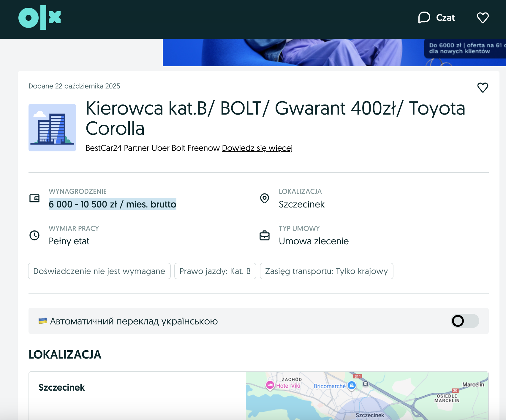Click the highlighted salary amount text
Screen dimensions: 506x420
112,204
